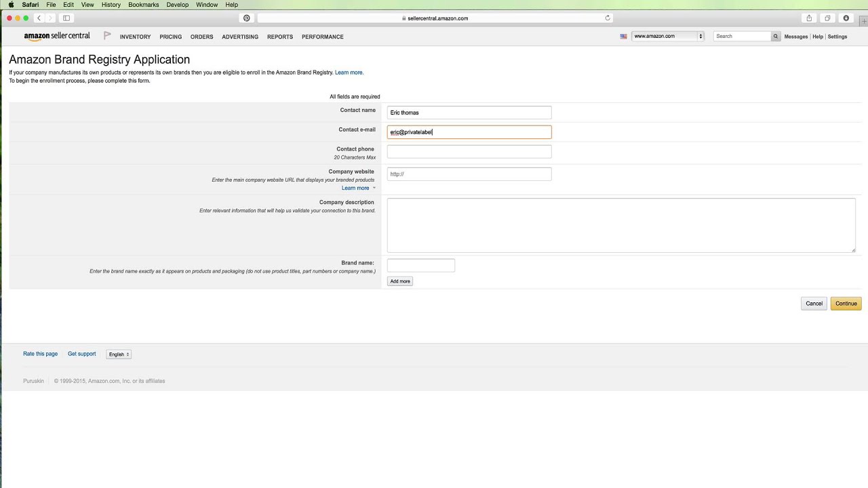
Task: Open the PRICING navigation tab
Action: [x=171, y=37]
